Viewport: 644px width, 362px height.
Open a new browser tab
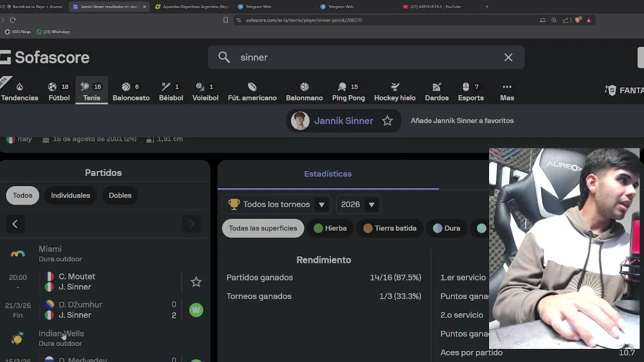[487, 7]
